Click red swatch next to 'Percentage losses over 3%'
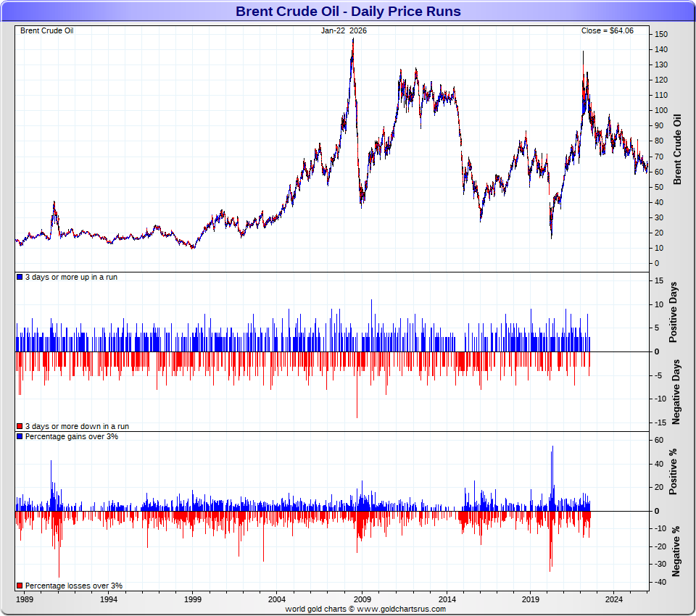 pyautogui.click(x=20, y=586)
